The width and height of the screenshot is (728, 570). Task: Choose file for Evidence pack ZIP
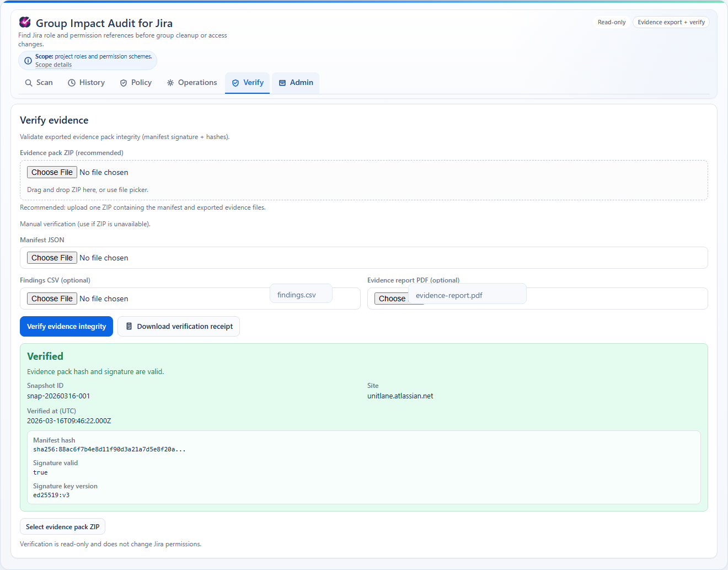[x=52, y=172]
